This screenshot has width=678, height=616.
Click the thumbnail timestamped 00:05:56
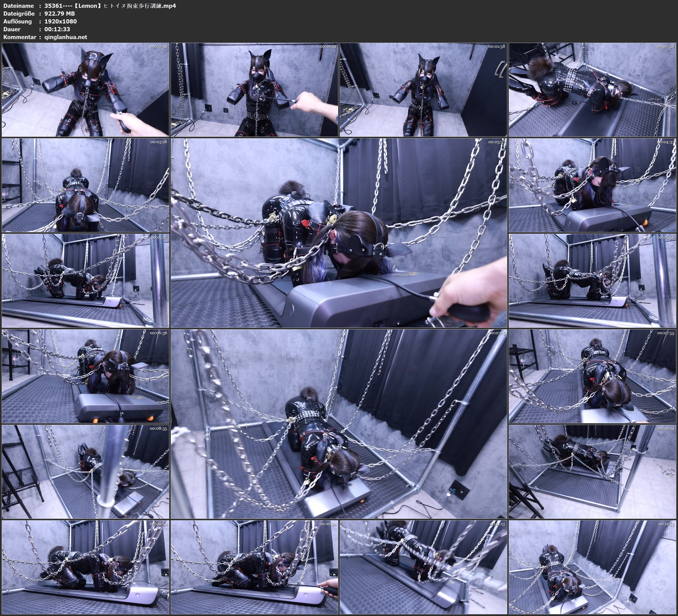[592, 281]
